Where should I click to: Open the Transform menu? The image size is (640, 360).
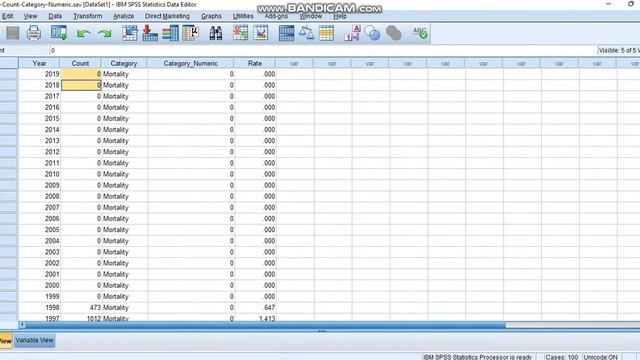click(x=88, y=16)
